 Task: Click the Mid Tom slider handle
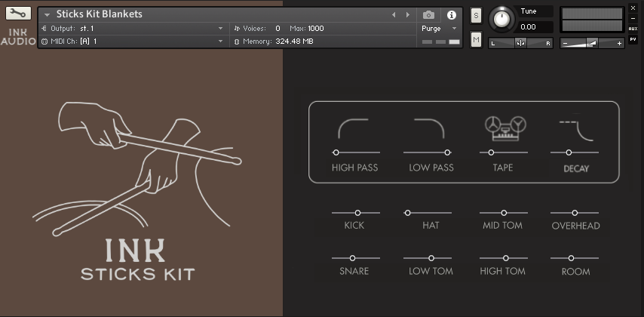pyautogui.click(x=504, y=213)
